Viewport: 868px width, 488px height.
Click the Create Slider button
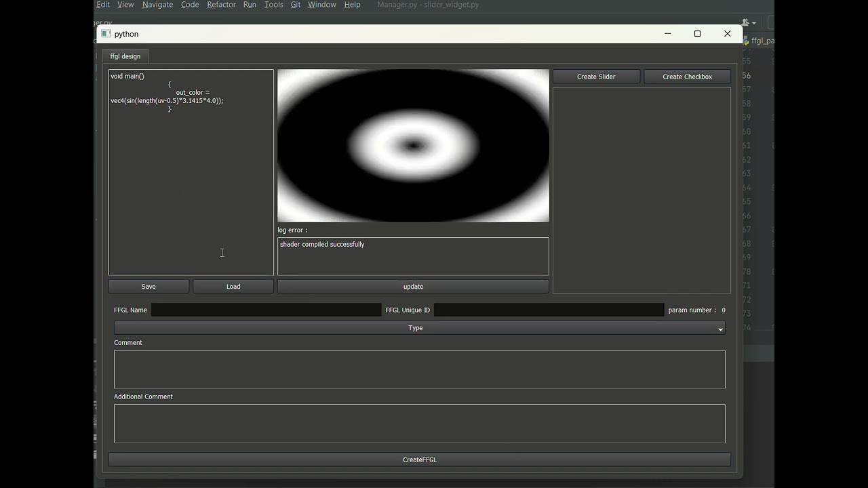tap(596, 77)
